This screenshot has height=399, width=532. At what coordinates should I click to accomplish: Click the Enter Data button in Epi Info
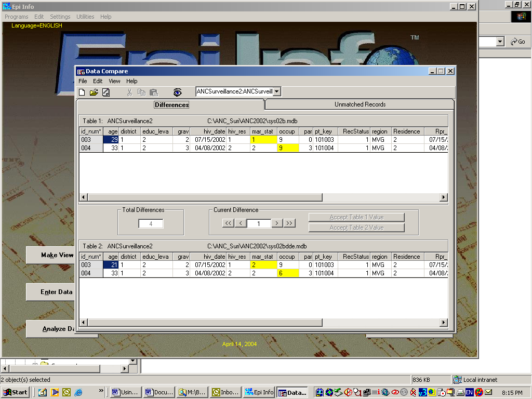(x=50, y=292)
